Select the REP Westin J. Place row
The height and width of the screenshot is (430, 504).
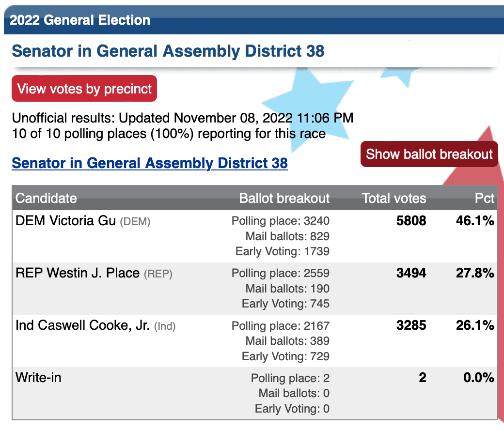[254, 289]
